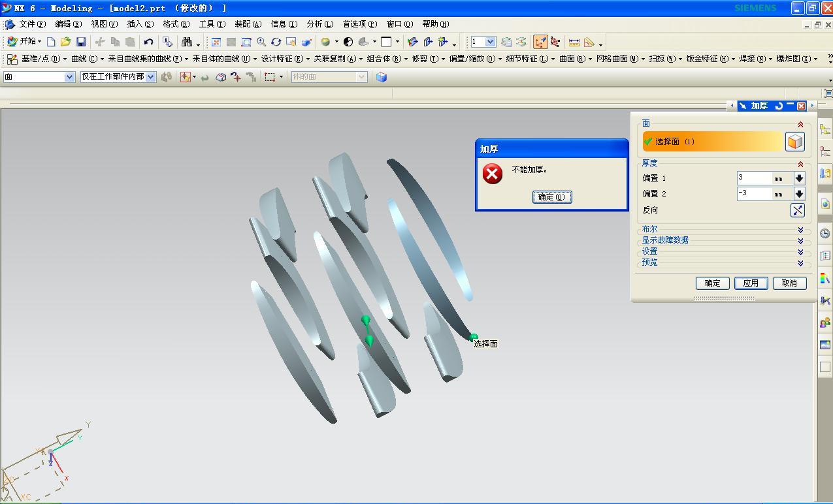Click the 选择面 (1) selection row
The width and height of the screenshot is (833, 504).
click(712, 142)
